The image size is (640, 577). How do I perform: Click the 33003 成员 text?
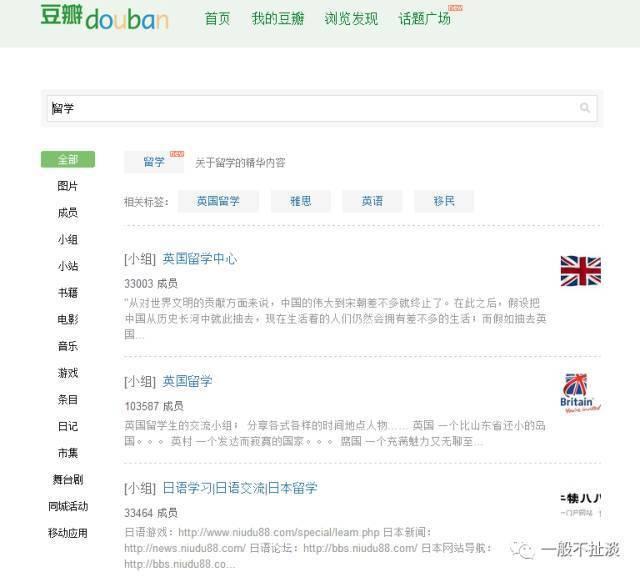[151, 284]
